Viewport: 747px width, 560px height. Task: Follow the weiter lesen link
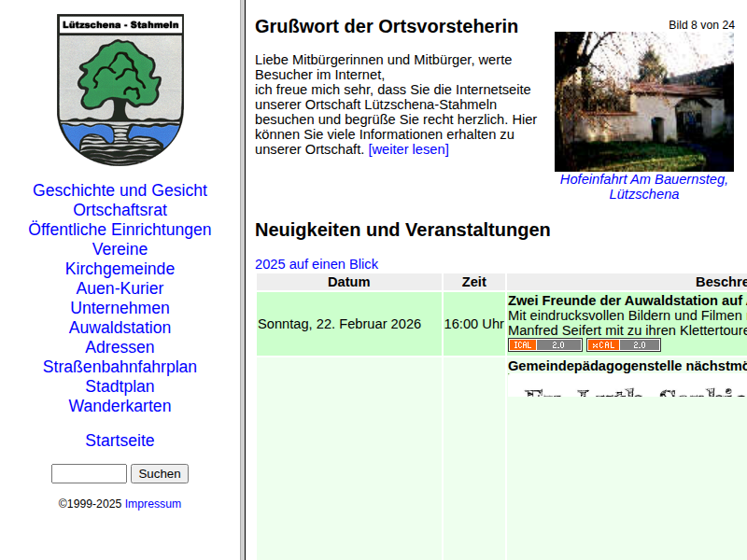click(x=408, y=149)
